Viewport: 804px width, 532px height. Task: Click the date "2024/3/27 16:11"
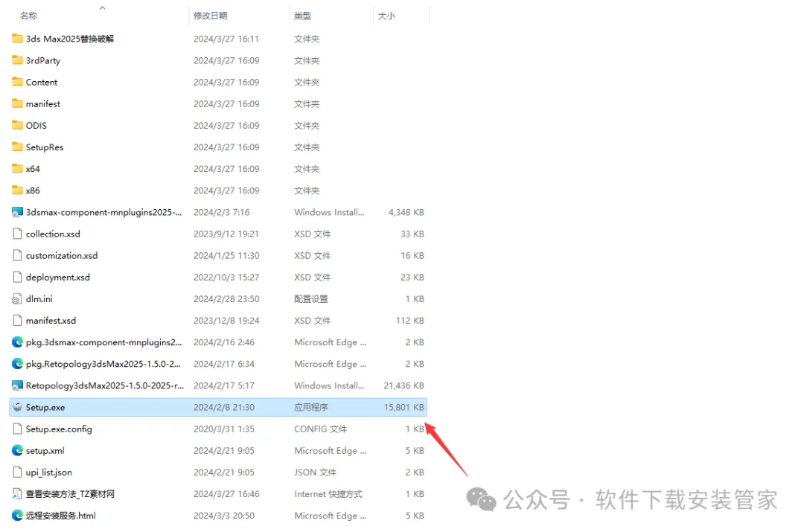226,39
